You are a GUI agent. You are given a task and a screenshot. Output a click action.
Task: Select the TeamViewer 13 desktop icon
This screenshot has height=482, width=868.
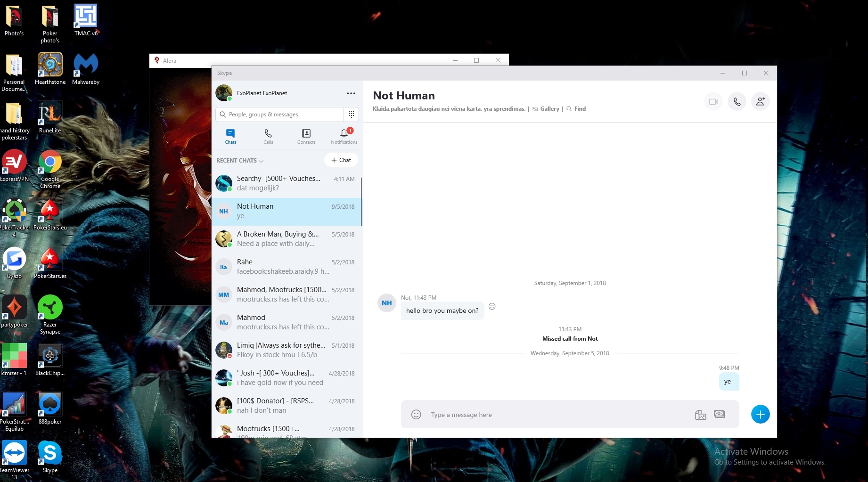point(14,460)
